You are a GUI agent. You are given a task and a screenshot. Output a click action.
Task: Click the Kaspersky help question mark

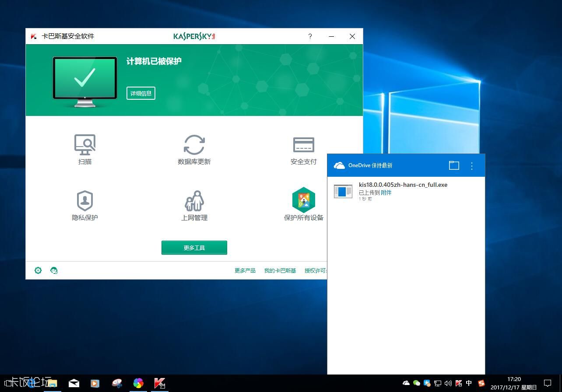[310, 36]
